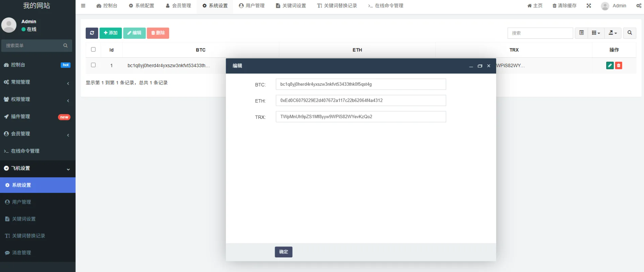Minimize the 编辑 dialog

click(x=471, y=66)
